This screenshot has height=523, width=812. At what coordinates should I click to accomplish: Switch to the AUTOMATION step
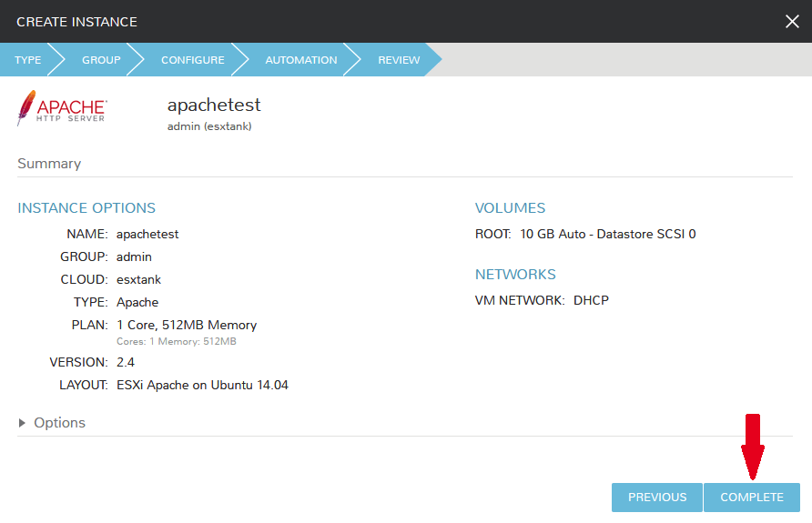point(300,60)
